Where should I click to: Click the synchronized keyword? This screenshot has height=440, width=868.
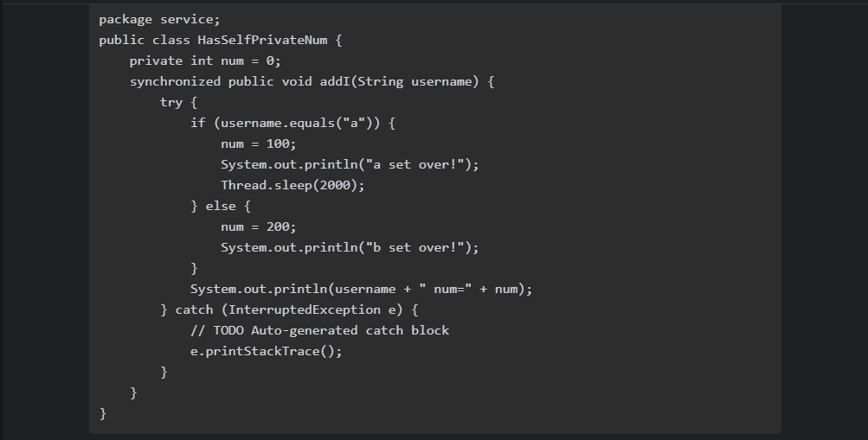175,82
